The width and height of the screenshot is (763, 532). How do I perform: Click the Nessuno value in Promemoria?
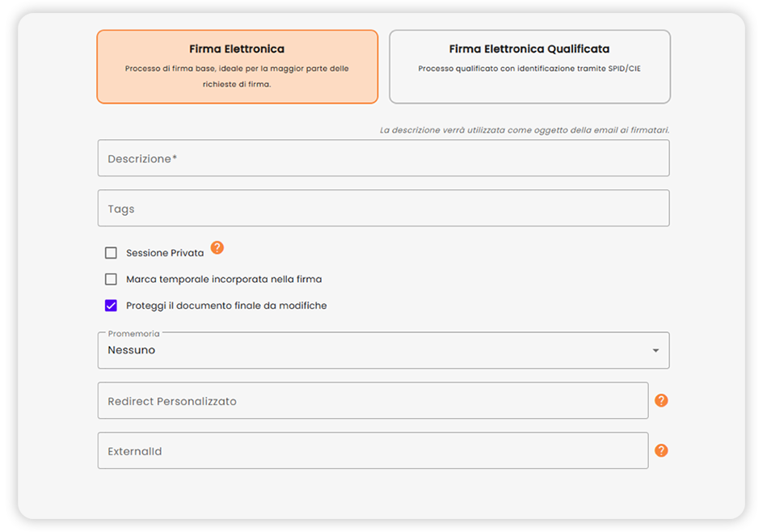click(132, 351)
